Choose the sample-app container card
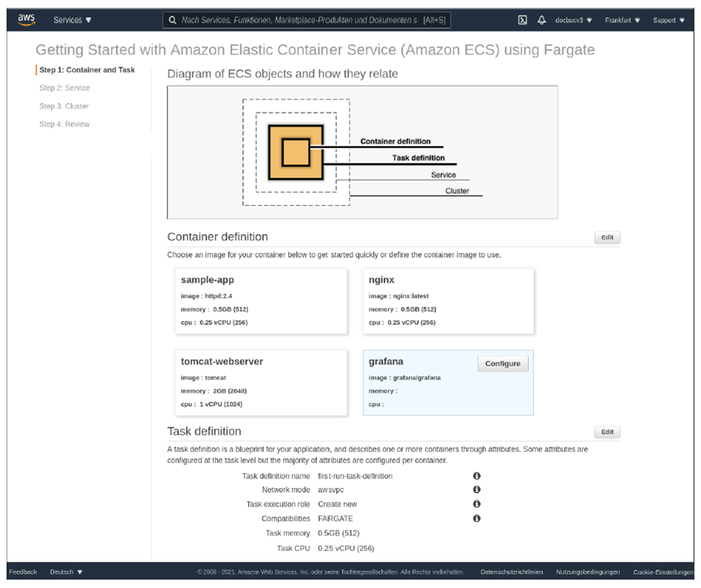The height and width of the screenshot is (588, 701). tap(261, 301)
